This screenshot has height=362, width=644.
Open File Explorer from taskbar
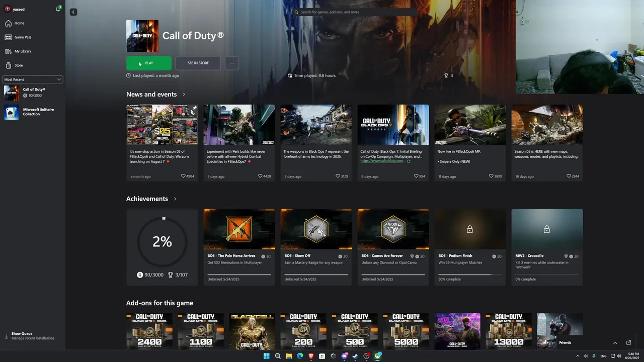[289, 356]
